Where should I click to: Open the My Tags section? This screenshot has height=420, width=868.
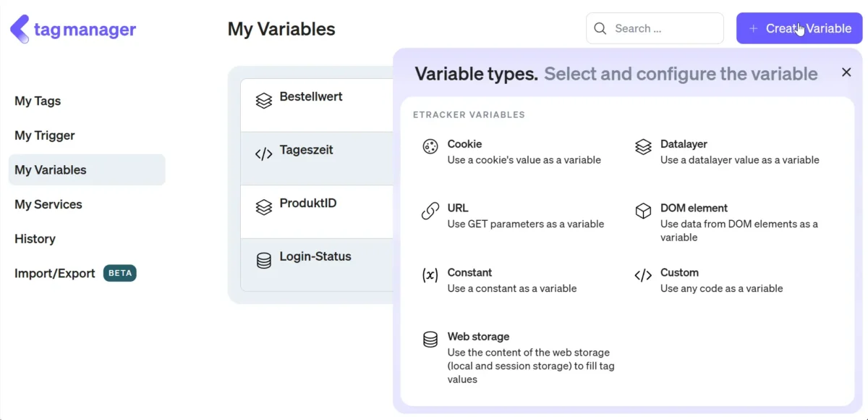pos(38,101)
